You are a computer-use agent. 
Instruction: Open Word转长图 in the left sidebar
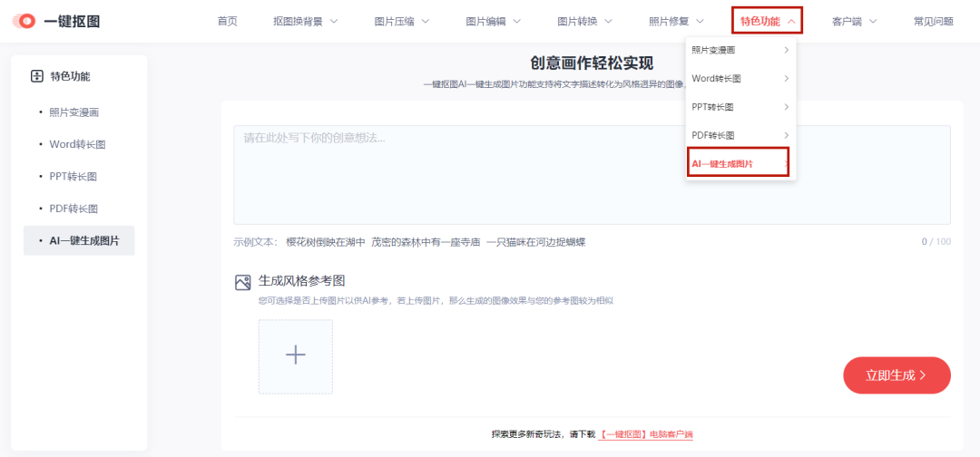pyautogui.click(x=79, y=144)
